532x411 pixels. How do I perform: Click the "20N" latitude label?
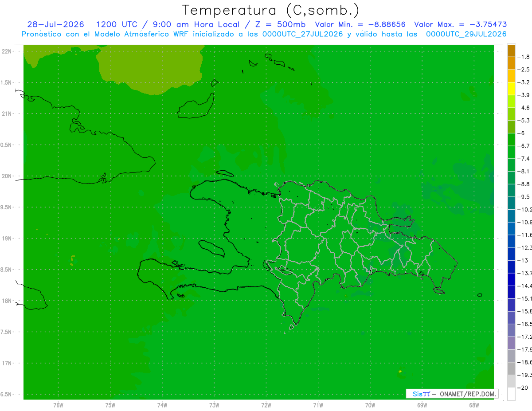coord(8,176)
